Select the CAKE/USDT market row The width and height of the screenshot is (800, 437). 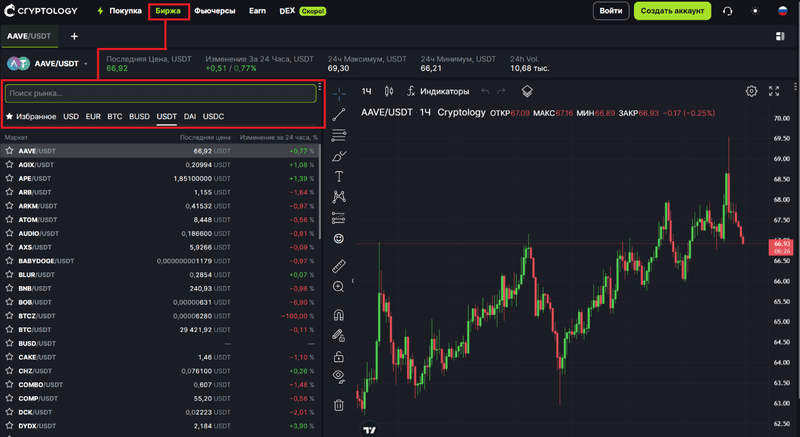[160, 357]
